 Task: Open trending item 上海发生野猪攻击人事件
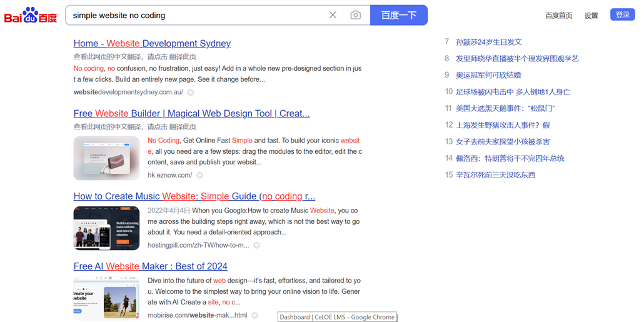[x=503, y=125]
